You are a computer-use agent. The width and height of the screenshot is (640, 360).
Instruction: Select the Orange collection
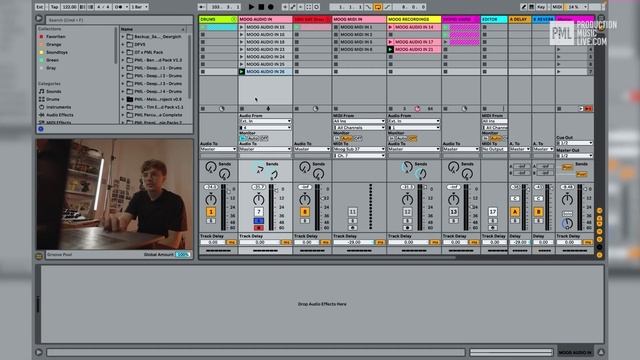pyautogui.click(x=53, y=44)
